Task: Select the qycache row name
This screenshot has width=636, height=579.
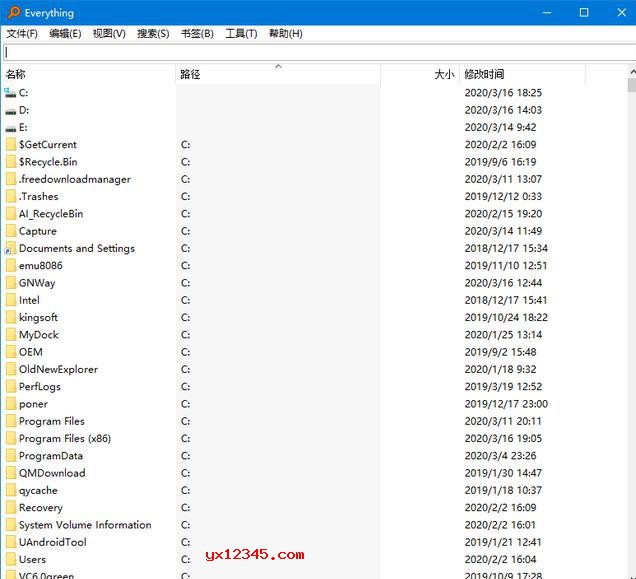Action: 38,491
